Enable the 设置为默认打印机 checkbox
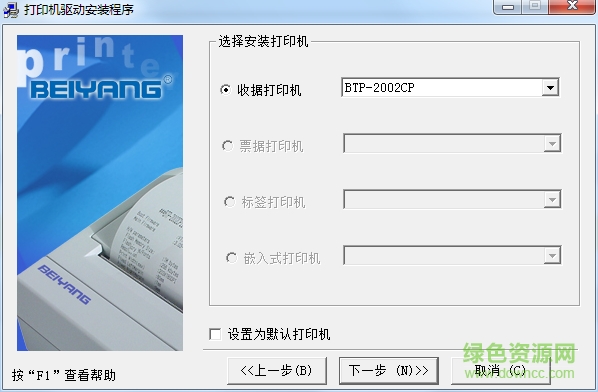 click(x=215, y=334)
